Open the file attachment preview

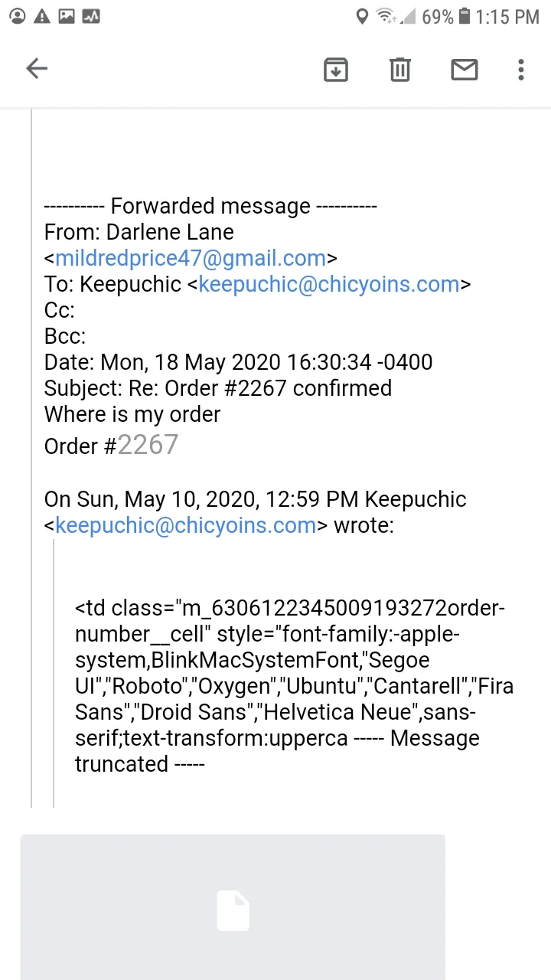(233, 907)
